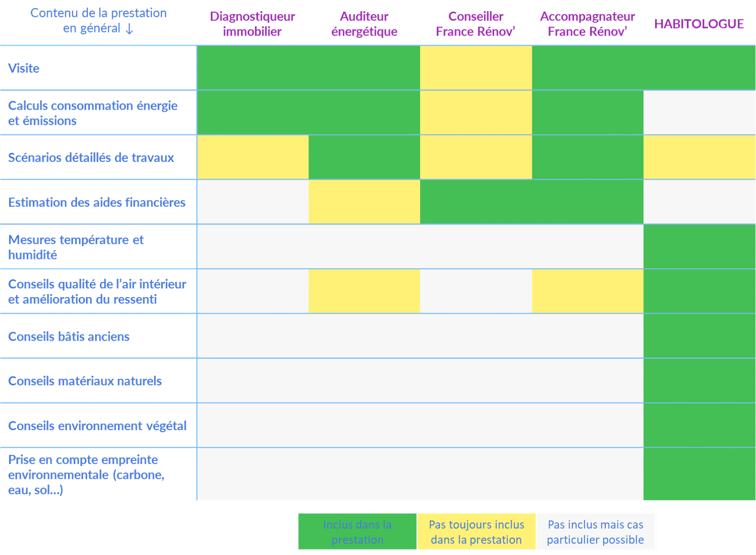This screenshot has width=756, height=555.
Task: Click 'Prise en compte empreinte environnementale' row label
Action: pyautogui.click(x=86, y=474)
